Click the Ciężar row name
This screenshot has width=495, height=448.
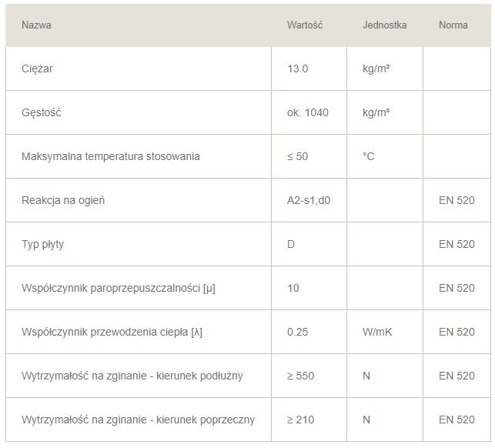37,69
